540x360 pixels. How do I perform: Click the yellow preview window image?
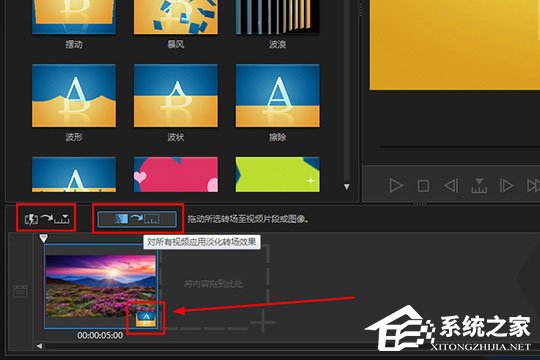[x=455, y=45]
